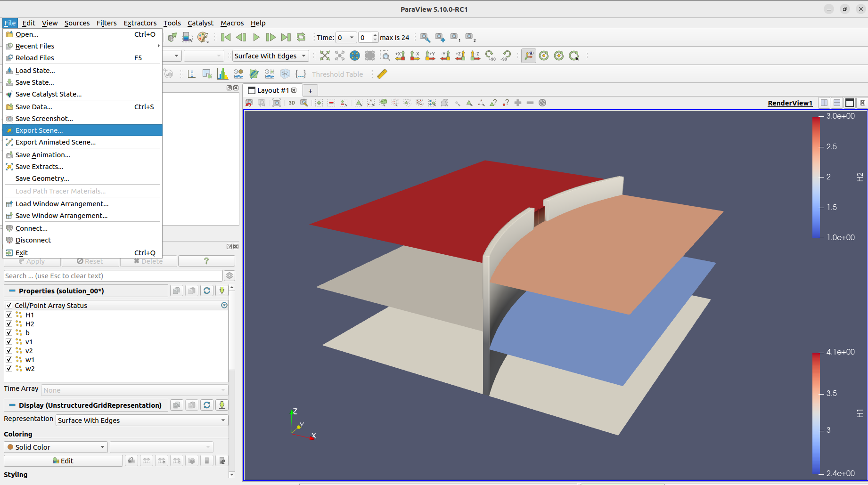This screenshot has height=485, width=868.
Task: Click Capture Screenshot camera icon in view toolbar
Action: click(x=277, y=103)
